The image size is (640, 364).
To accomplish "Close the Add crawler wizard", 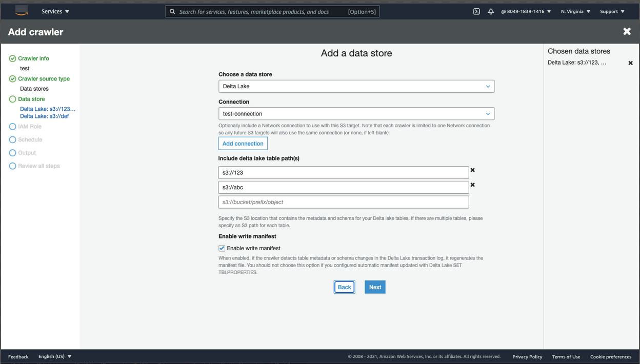I will (x=627, y=32).
